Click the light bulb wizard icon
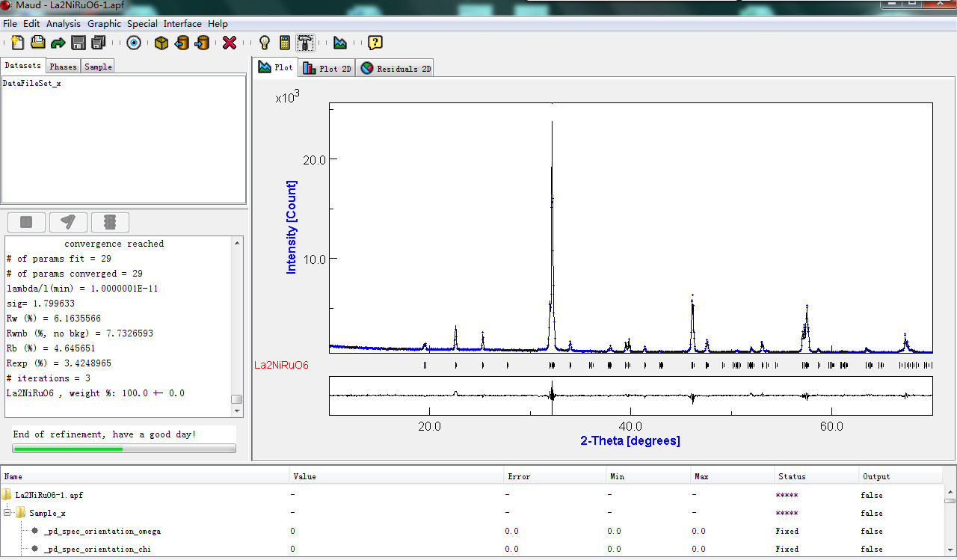 (x=264, y=43)
